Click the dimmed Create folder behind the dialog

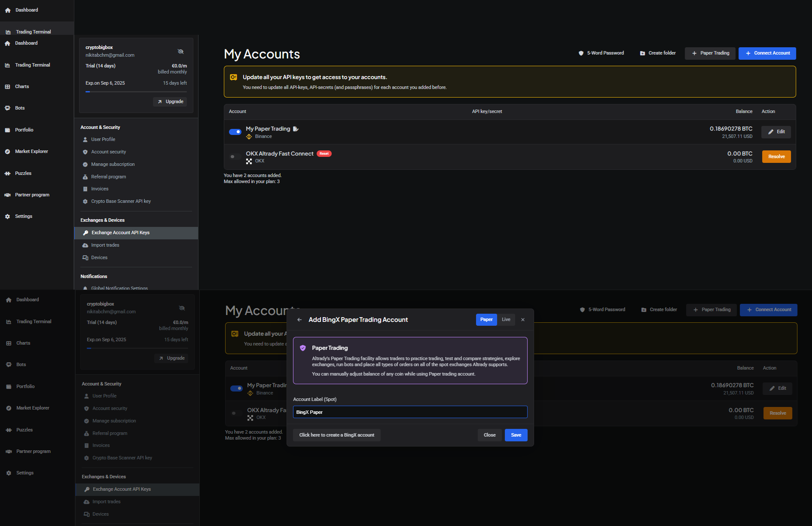[659, 309]
